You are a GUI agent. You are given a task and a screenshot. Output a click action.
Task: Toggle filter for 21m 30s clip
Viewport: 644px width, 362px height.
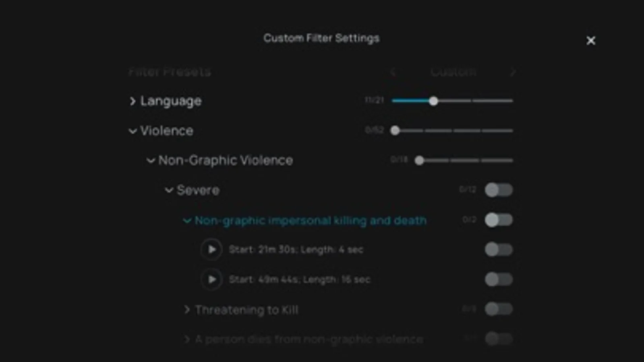click(499, 249)
